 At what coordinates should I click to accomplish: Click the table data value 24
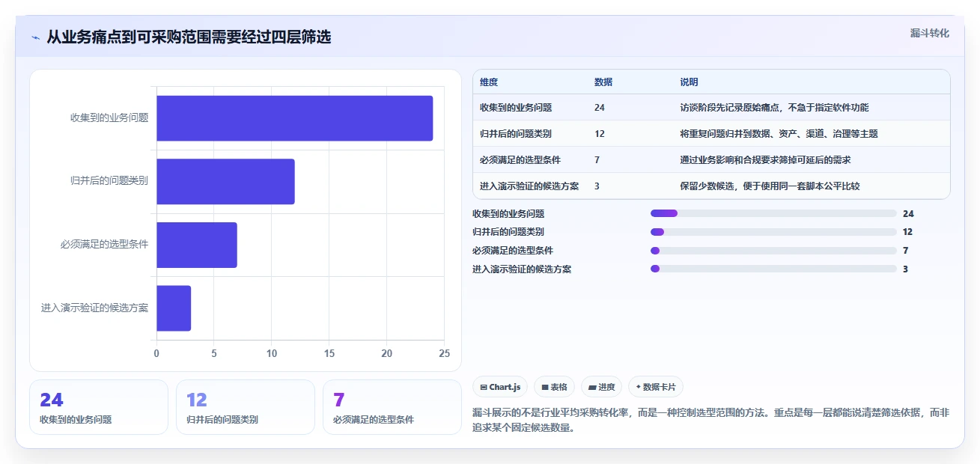[600, 108]
